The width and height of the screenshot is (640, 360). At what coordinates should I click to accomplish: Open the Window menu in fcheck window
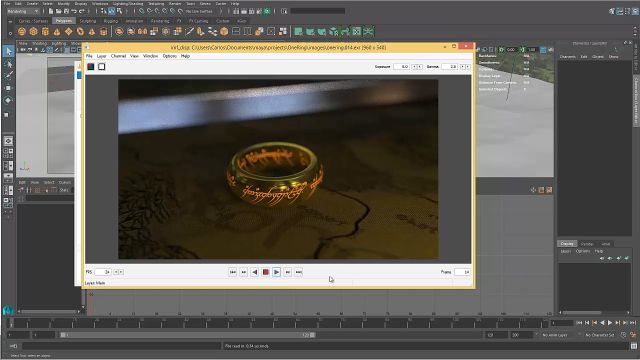pyautogui.click(x=151, y=56)
